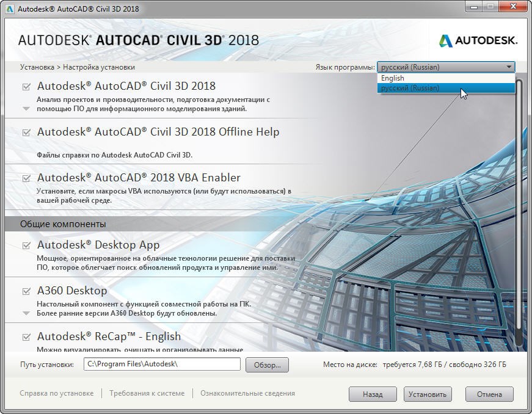
Task: Expand A360 Desktop configuration arrow
Action: (x=26, y=313)
